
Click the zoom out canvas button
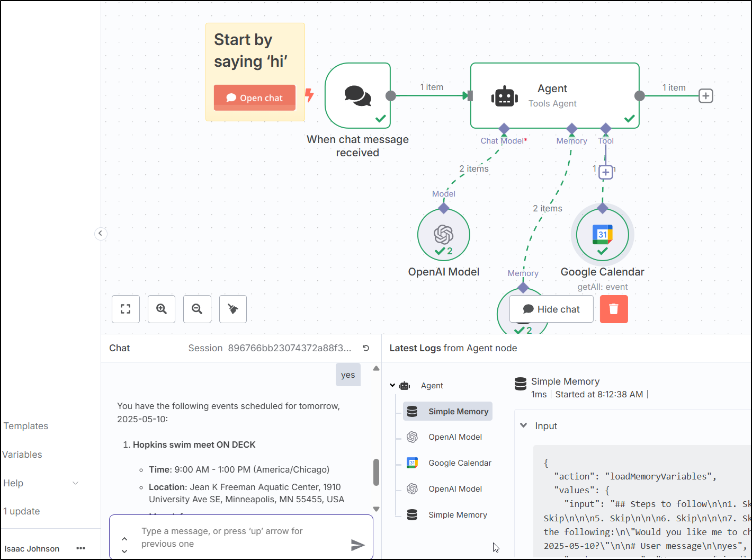(197, 309)
